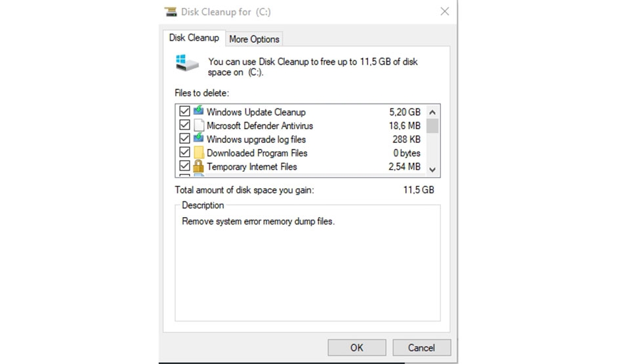Switch to the More Options tab
Screen dimensions: 630x364
[x=254, y=39]
